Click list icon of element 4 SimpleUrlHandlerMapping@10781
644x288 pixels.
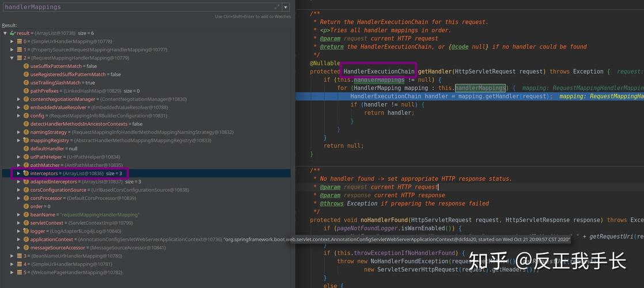19,264
